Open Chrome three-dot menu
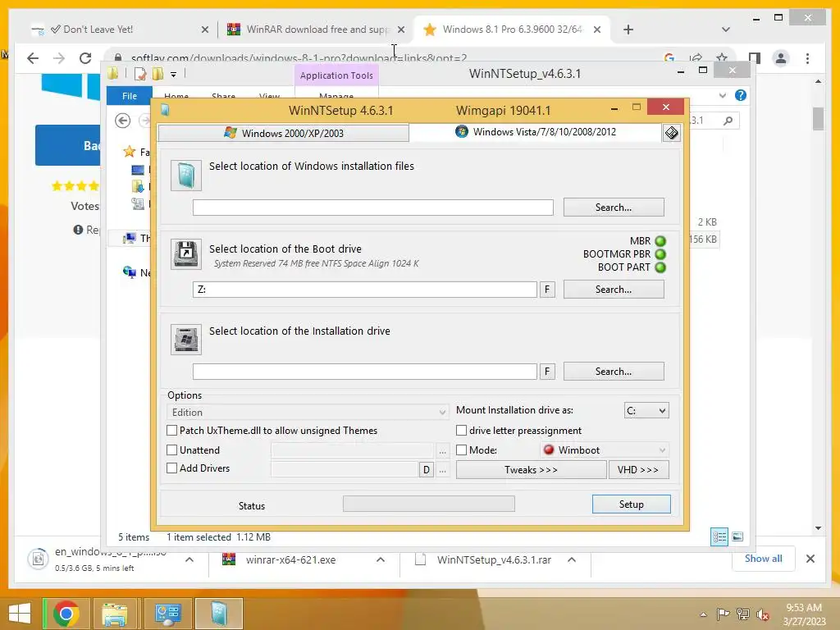 click(x=807, y=58)
